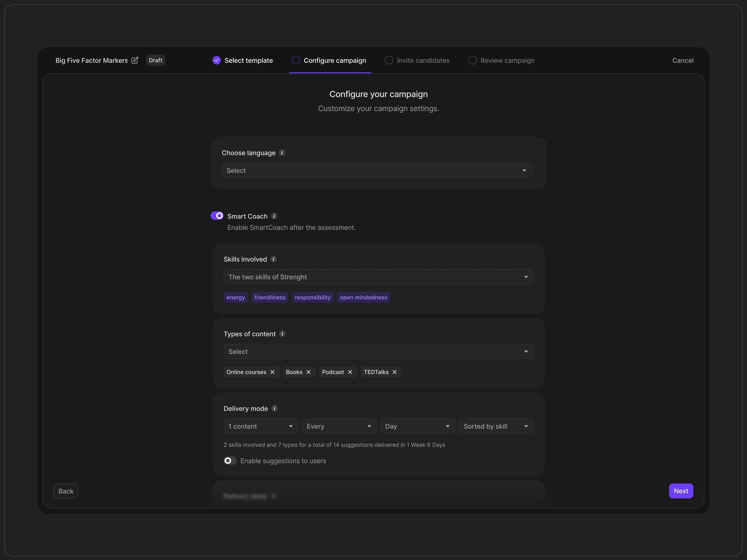Open the Types of content dropdown

point(378,351)
